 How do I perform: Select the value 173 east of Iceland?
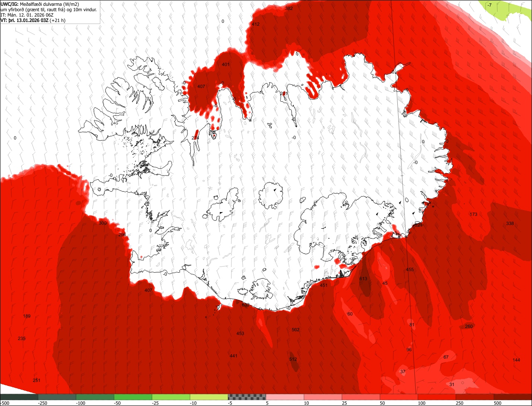pos(473,214)
